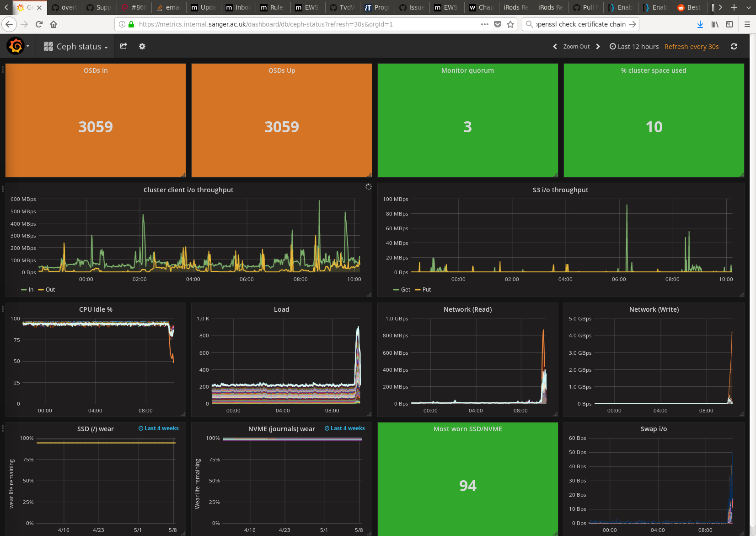Click the browser home icon
The image size is (756, 536).
[x=54, y=24]
